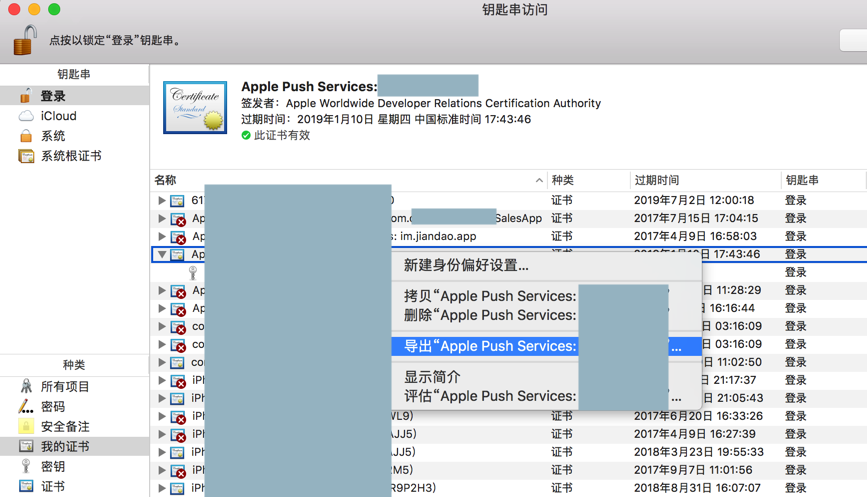Image resolution: width=867 pixels, height=497 pixels.
Task: Select the 登录 keychain in the sidebar
Action: (74, 96)
